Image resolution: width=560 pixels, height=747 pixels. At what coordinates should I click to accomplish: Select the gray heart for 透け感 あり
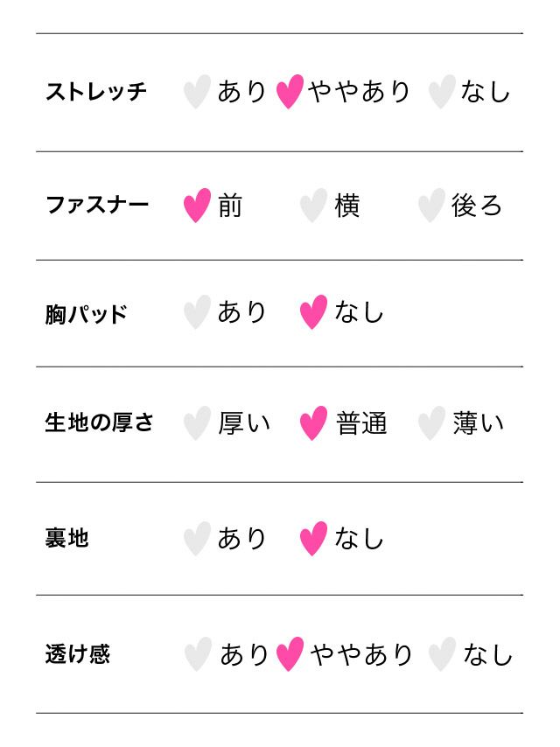(199, 654)
